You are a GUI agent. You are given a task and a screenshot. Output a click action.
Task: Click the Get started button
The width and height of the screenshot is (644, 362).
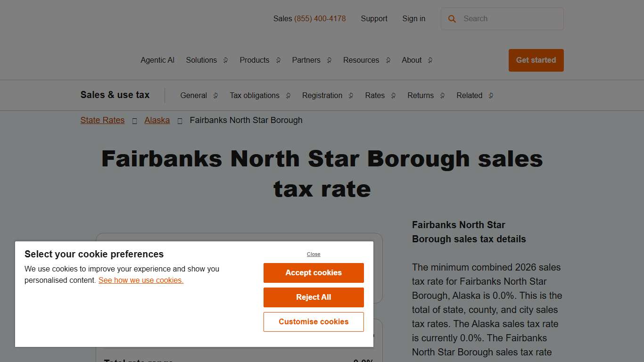(536, 60)
